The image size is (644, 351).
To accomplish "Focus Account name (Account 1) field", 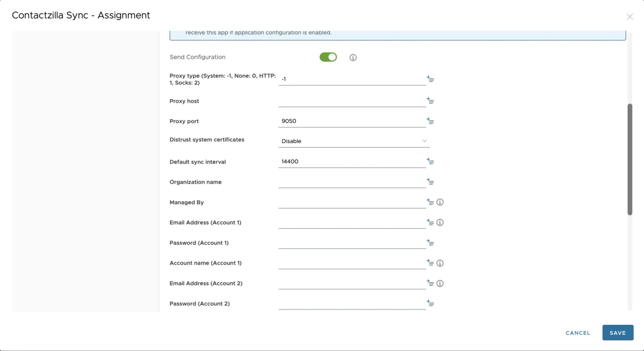I will [352, 263].
